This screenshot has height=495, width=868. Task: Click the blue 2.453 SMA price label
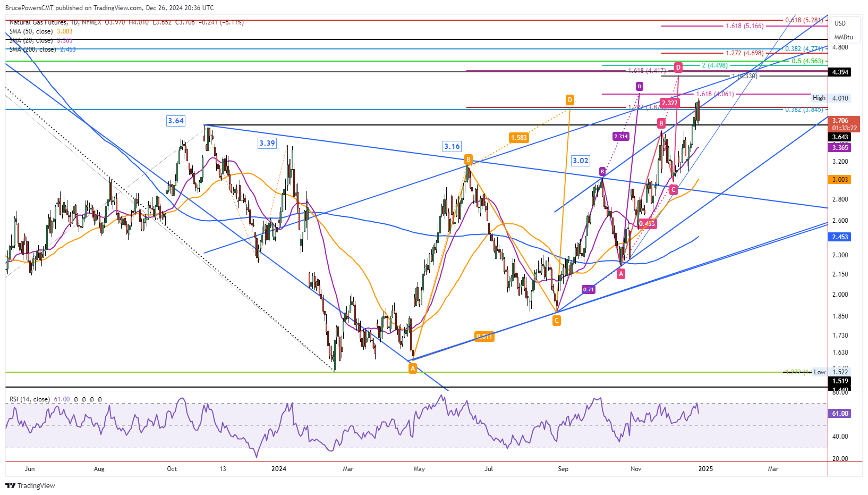click(x=840, y=237)
